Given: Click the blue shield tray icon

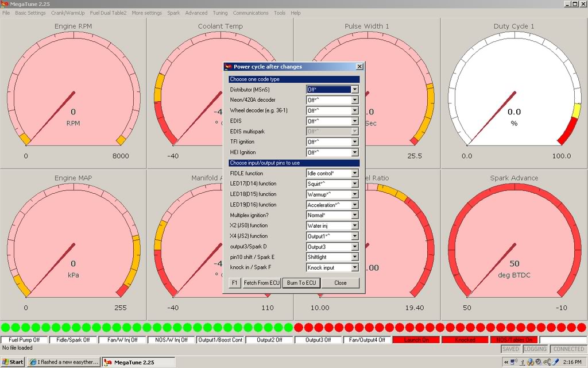Looking at the screenshot, I should (x=530, y=362).
